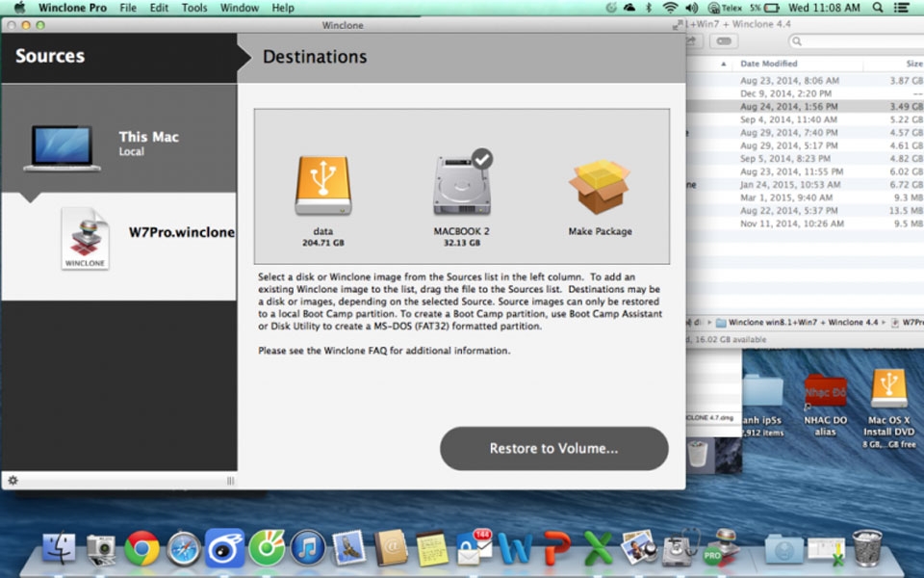Open the Bluetooth status menu

coord(649,8)
